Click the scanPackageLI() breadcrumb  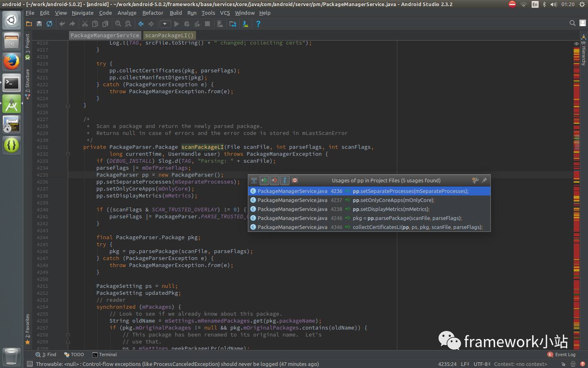pos(169,35)
